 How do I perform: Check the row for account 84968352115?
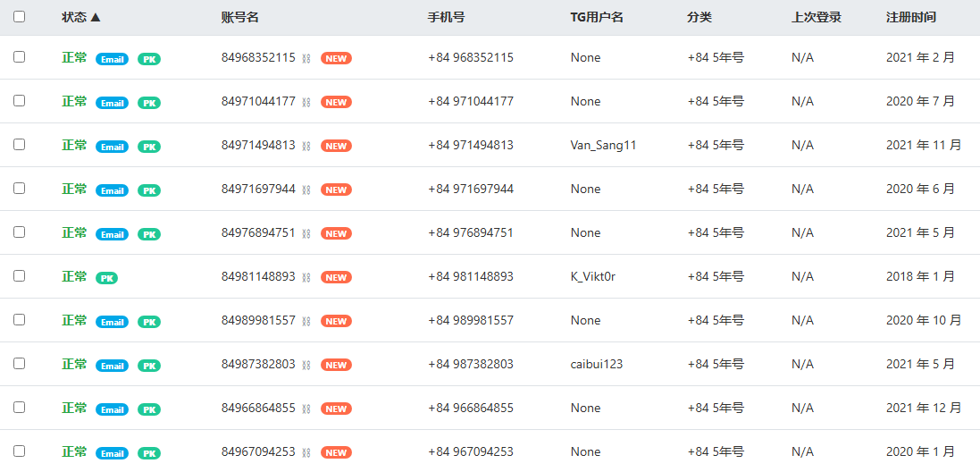point(20,57)
